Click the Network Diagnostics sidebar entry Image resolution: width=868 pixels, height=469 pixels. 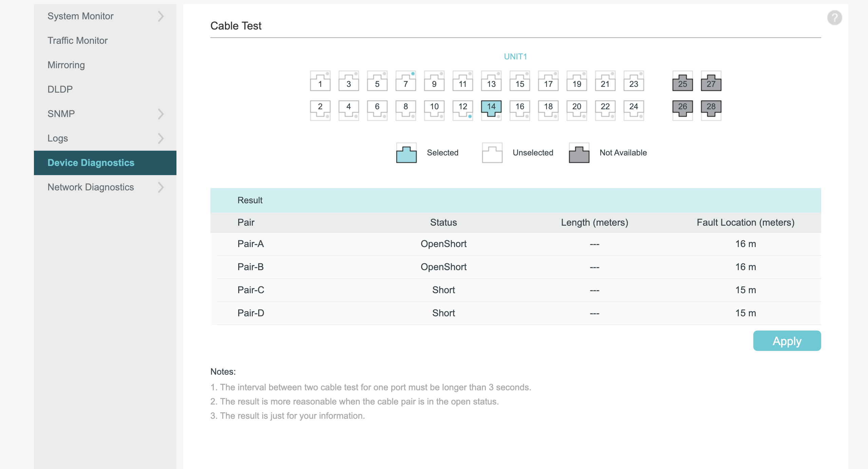click(x=91, y=187)
